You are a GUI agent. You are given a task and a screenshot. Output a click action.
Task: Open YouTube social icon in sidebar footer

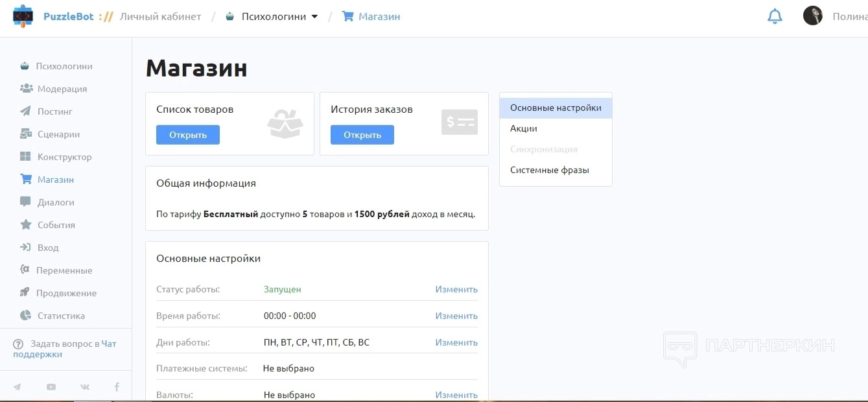click(x=51, y=387)
